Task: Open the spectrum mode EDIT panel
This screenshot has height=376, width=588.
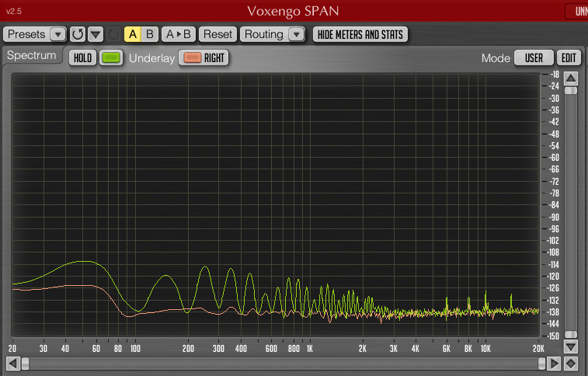Action: 569,57
